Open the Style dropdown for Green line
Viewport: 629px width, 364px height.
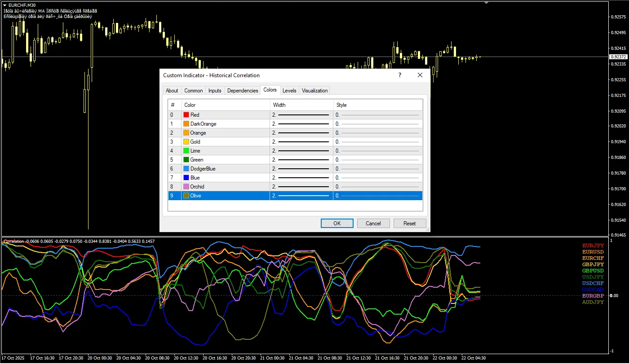[x=377, y=160]
